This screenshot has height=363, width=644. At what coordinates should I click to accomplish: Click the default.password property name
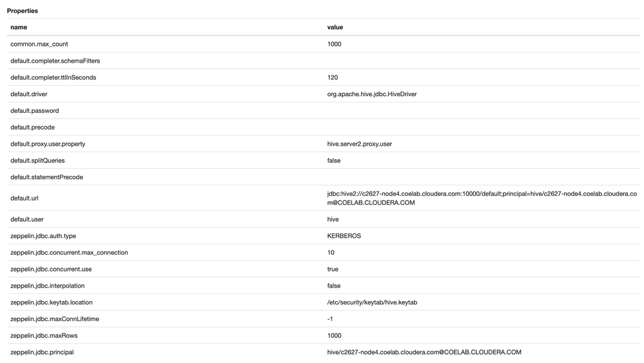click(35, 110)
